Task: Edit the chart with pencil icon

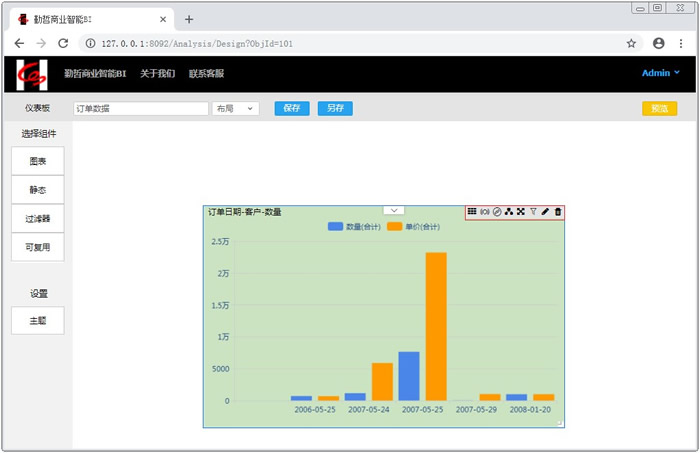Action: click(x=545, y=212)
